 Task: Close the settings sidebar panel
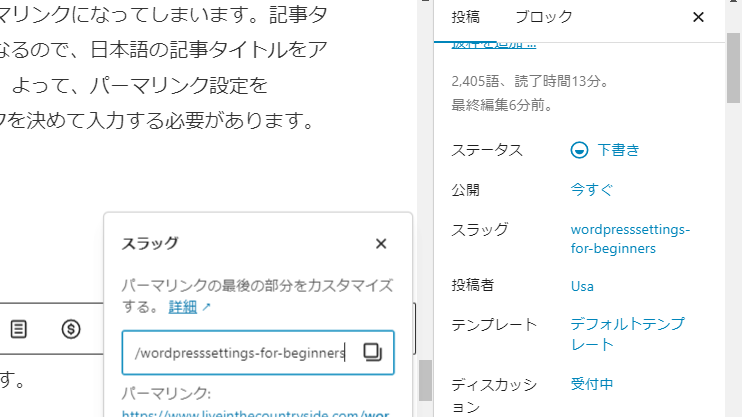(698, 17)
